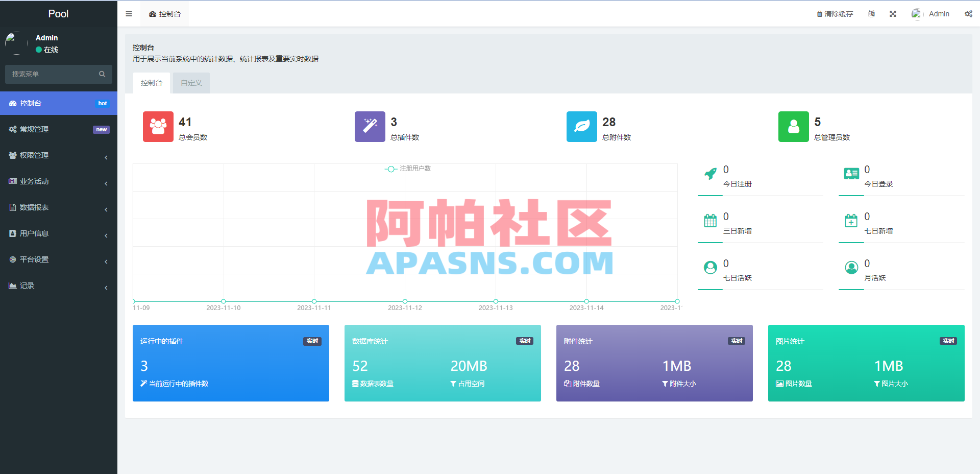Switch to the 自定义 tab

coord(191,82)
